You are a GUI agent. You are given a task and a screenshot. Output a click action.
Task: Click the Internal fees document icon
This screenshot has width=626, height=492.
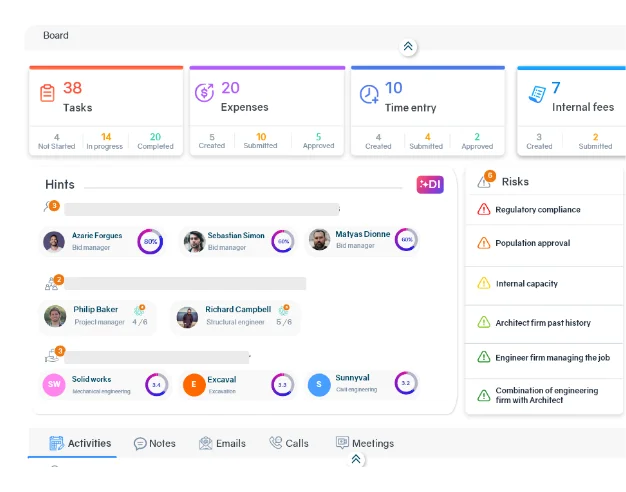537,93
